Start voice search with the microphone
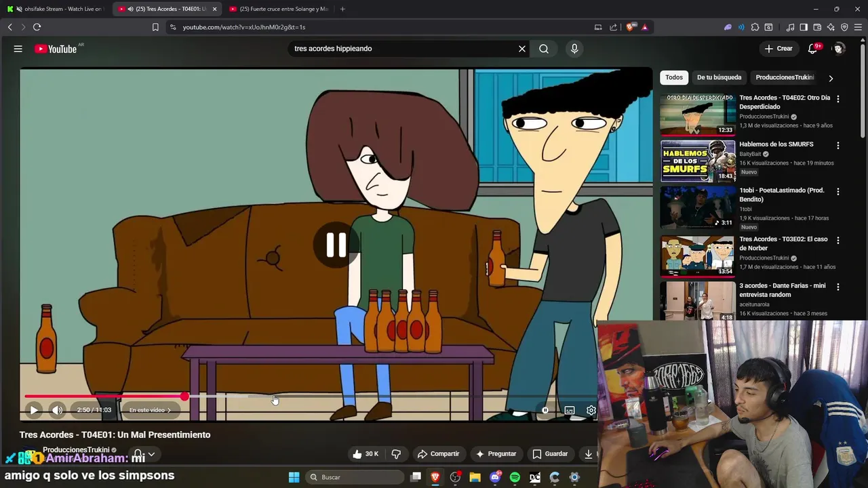 (574, 49)
